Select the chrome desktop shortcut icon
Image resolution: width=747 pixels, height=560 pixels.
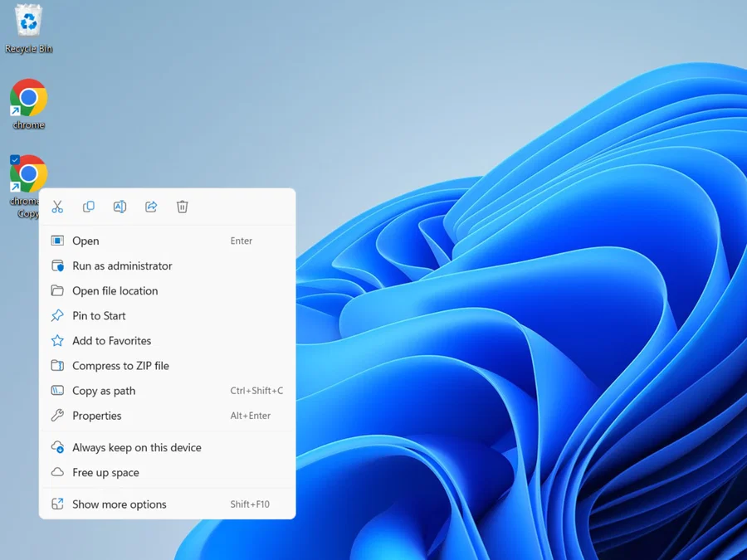(28, 98)
